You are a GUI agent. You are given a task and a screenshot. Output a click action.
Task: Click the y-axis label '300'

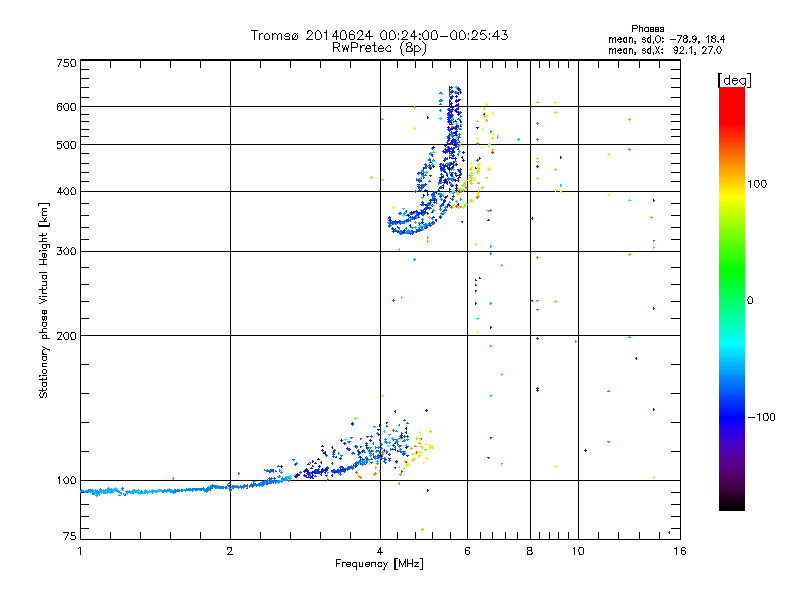click(66, 251)
